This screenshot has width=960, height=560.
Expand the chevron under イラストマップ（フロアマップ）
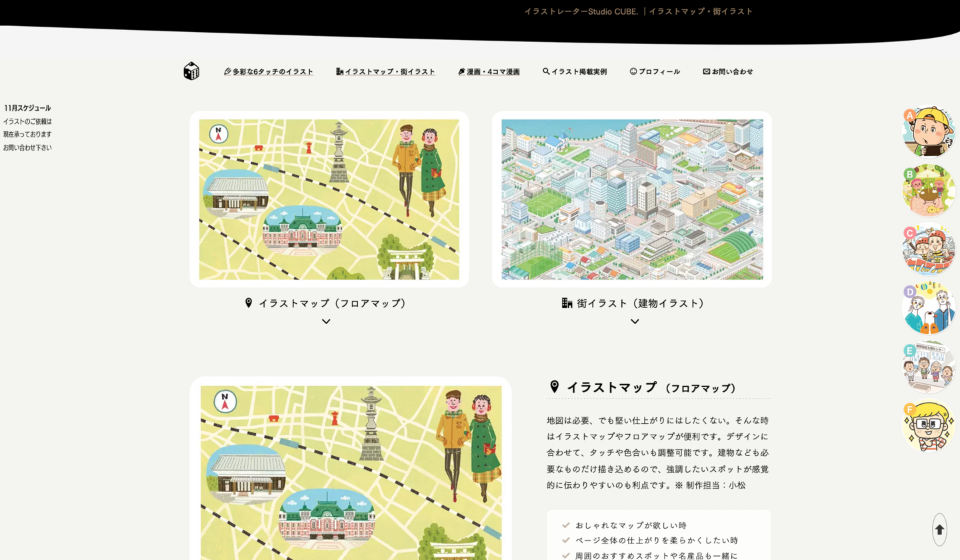point(326,321)
